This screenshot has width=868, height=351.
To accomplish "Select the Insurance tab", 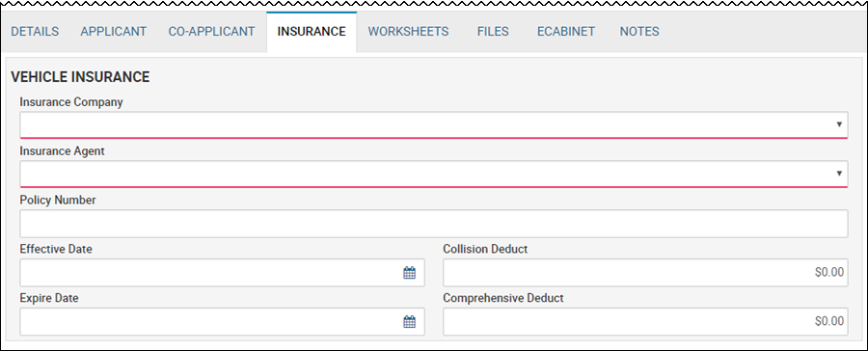I will 312,32.
